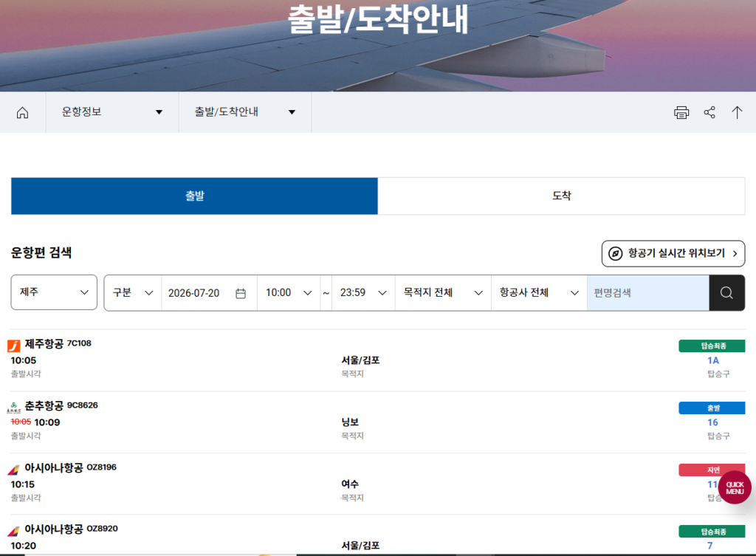The width and height of the screenshot is (756, 556).
Task: Open the 구분 category dropdown
Action: pos(133,292)
